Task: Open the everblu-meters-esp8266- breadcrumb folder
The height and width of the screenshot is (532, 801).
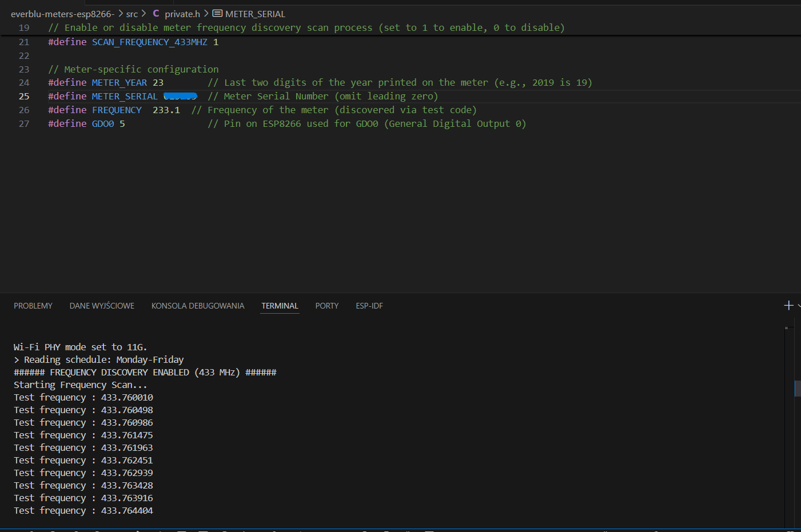Action: pos(62,14)
